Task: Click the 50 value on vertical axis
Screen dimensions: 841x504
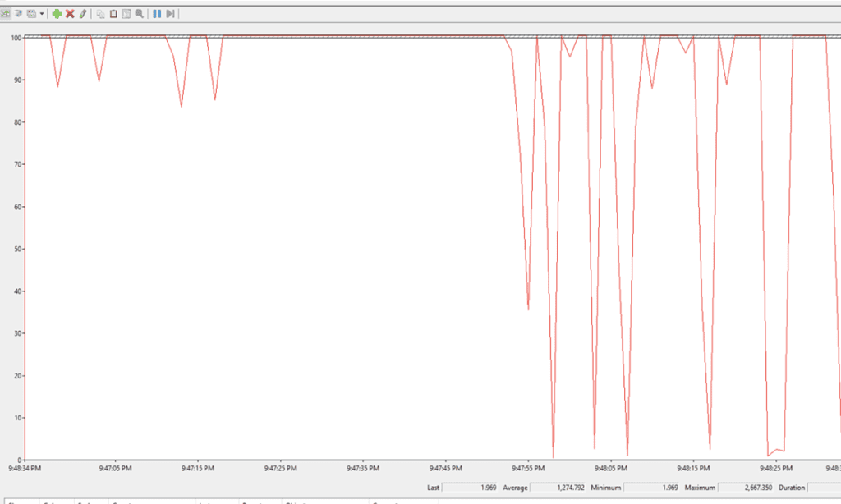Action: click(x=18, y=249)
